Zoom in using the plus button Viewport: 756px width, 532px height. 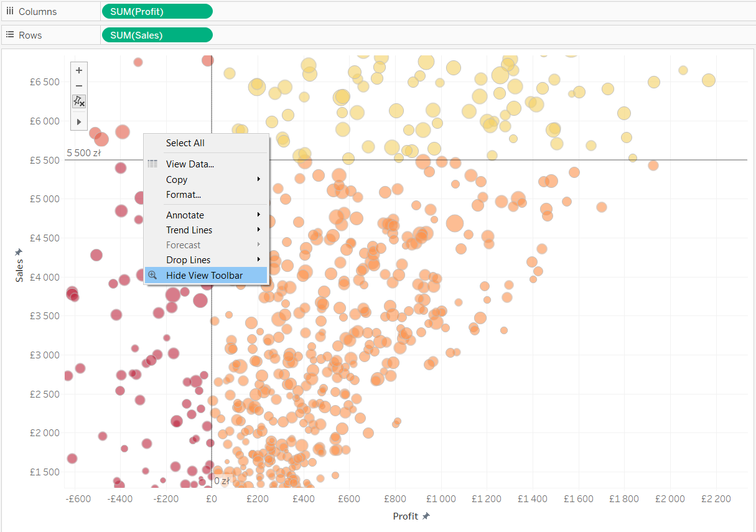pos(79,70)
